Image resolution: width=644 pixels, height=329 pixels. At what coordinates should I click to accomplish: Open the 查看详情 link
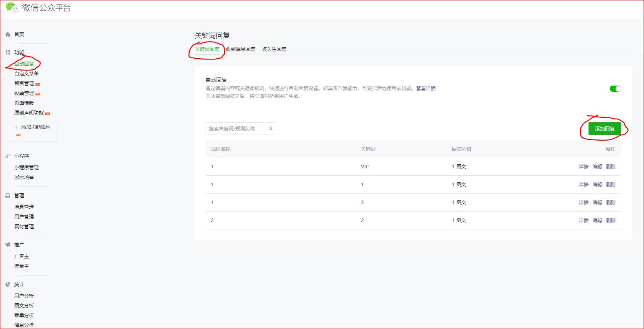coord(426,88)
